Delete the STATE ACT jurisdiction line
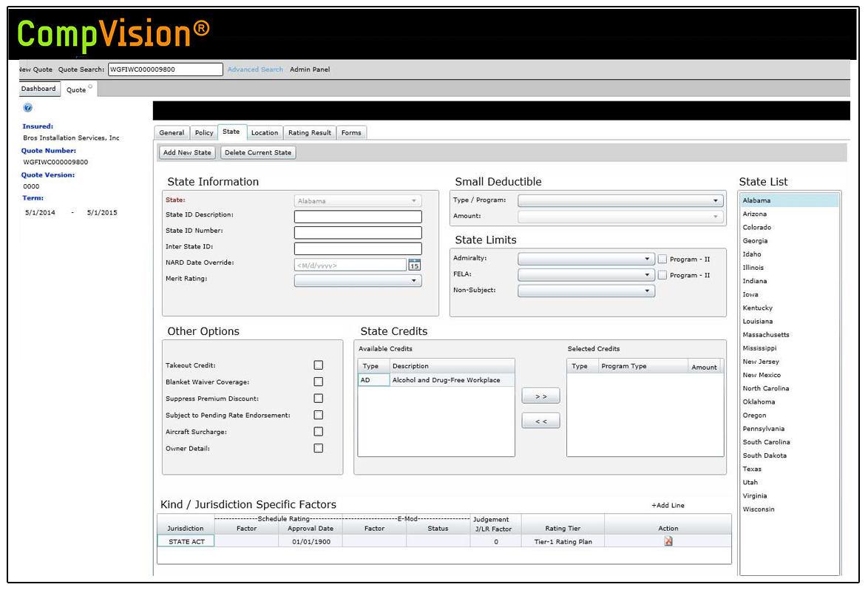This screenshot has width=868, height=590. pos(668,541)
